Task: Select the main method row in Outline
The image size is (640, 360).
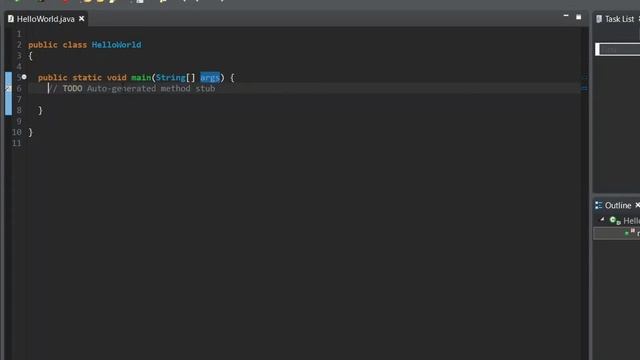Action: (x=616, y=233)
